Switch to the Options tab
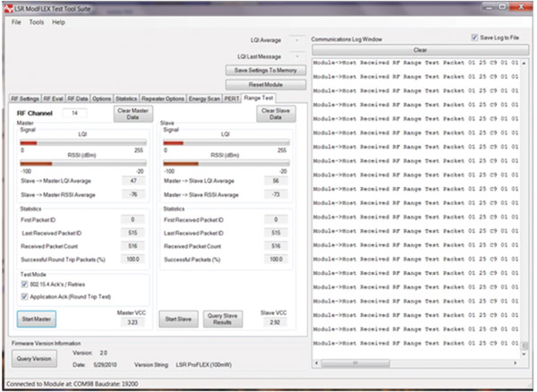Screen dimensions: 537x392 (x=101, y=98)
